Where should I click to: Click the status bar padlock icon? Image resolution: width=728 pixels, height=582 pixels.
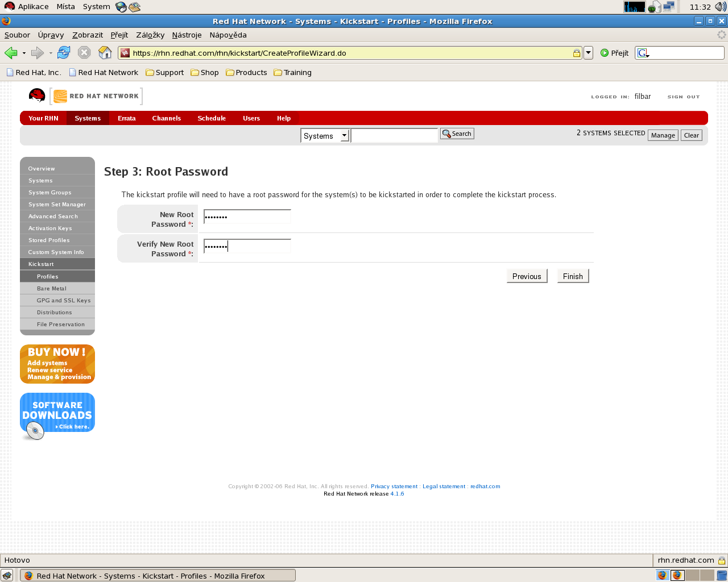pos(722,560)
